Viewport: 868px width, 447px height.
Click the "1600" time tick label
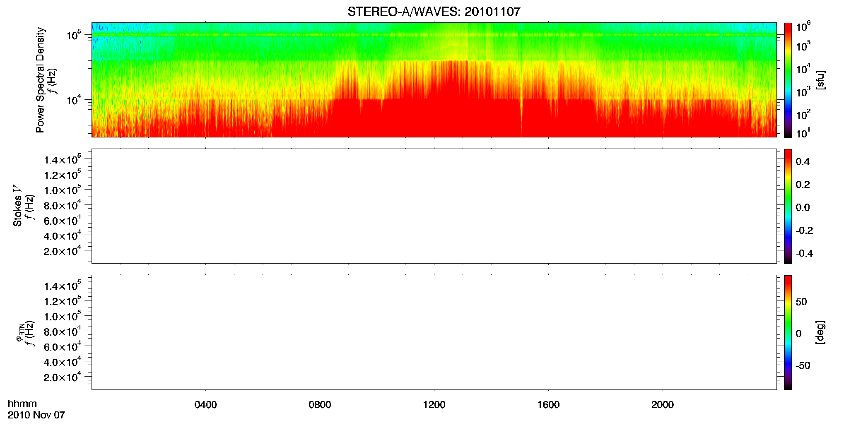pos(548,405)
